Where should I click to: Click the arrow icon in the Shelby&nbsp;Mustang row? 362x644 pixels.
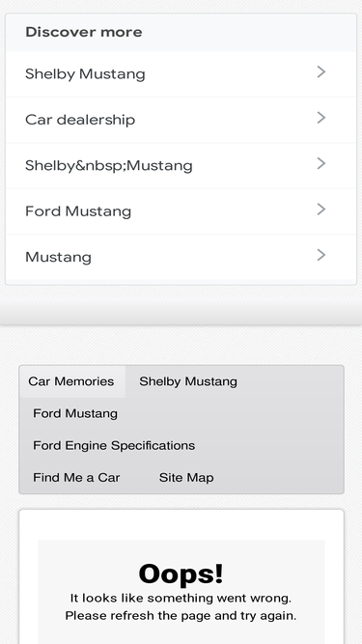[321, 163]
